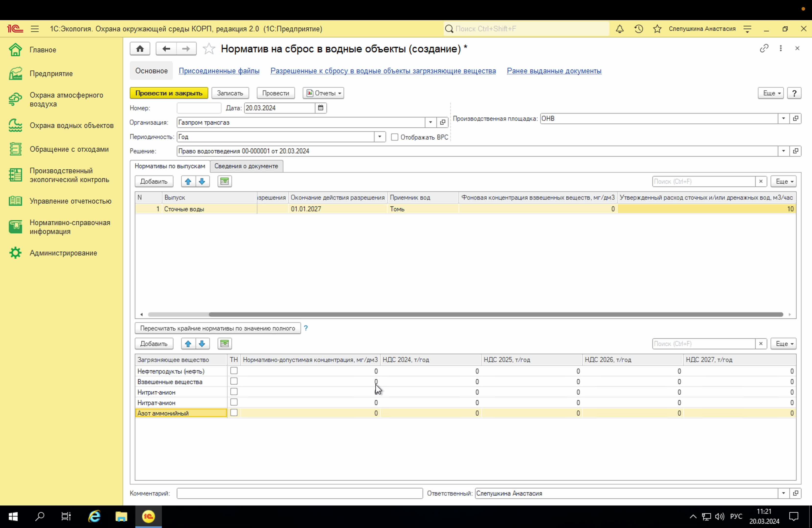This screenshot has height=528, width=812.
Task: Navigate forward with the right arrow
Action: click(186, 49)
